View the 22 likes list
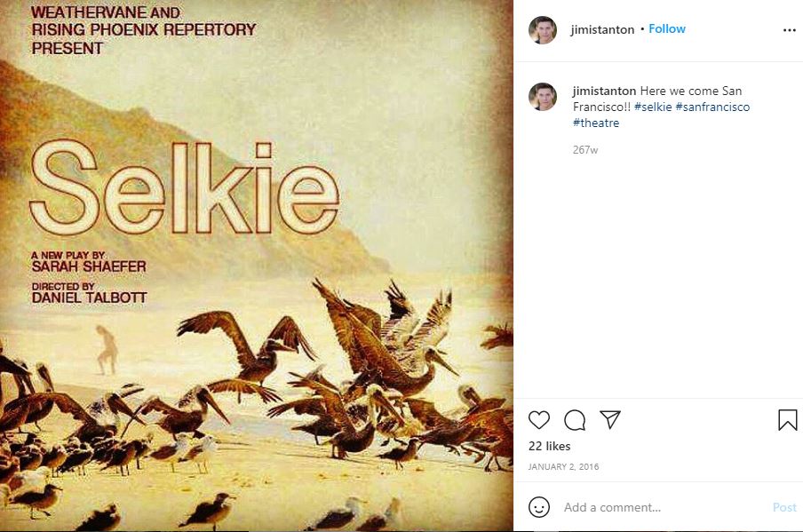Viewport: 803px width, 532px height. point(550,446)
